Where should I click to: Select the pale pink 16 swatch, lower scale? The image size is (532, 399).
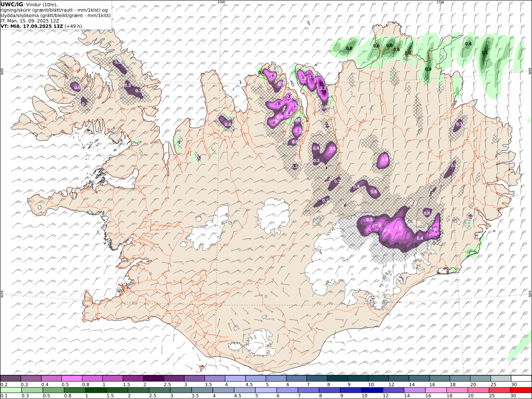coord(436,390)
